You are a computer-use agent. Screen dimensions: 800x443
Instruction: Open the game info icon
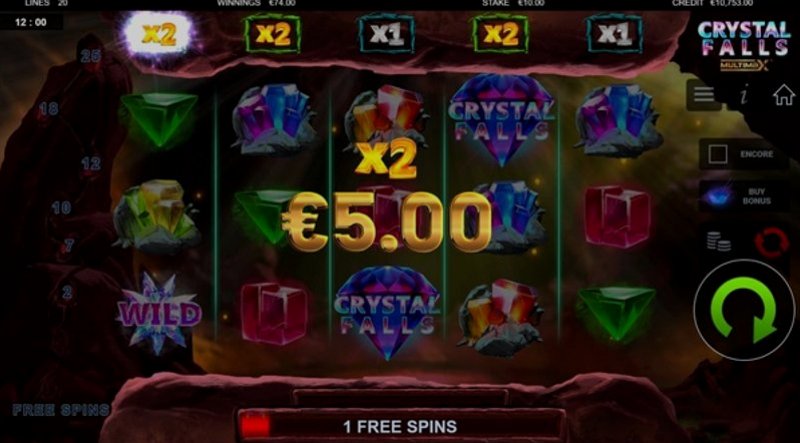(744, 95)
